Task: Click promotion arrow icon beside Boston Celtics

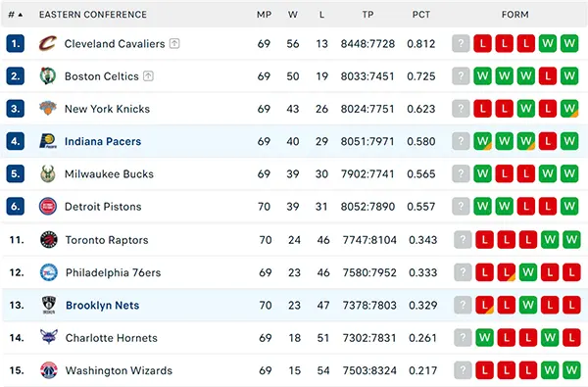Action: 149,76
